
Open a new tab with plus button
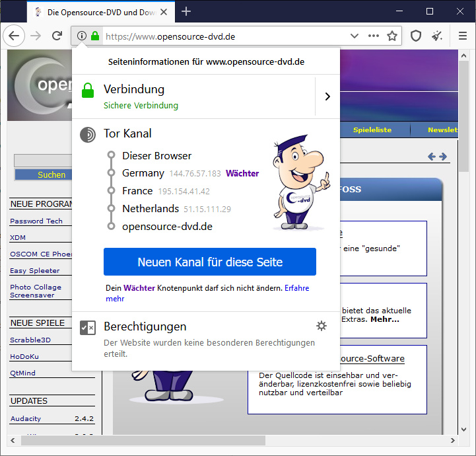[x=186, y=11]
